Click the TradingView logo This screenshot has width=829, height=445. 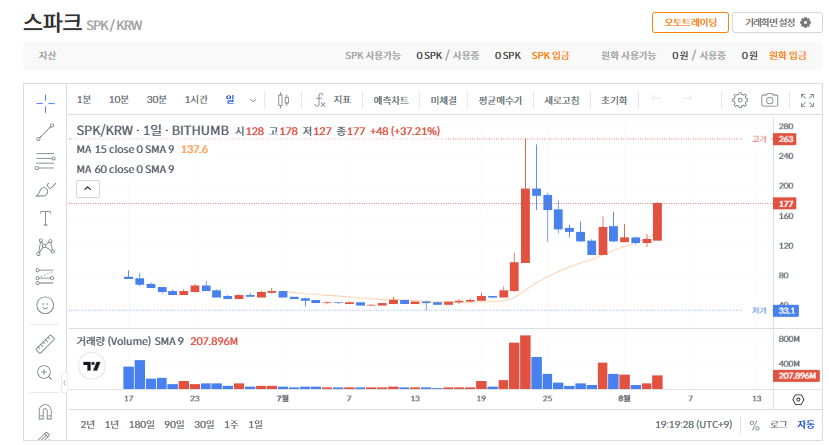pyautogui.click(x=92, y=366)
